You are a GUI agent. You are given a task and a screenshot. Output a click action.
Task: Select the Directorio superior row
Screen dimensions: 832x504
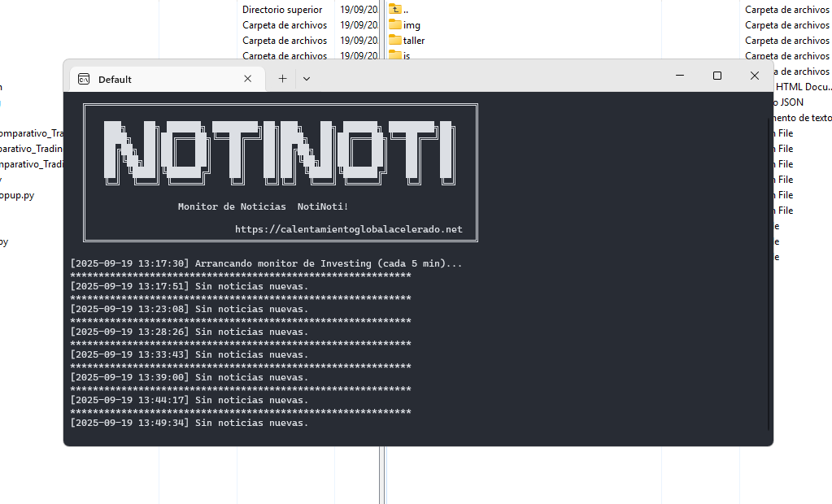point(282,10)
